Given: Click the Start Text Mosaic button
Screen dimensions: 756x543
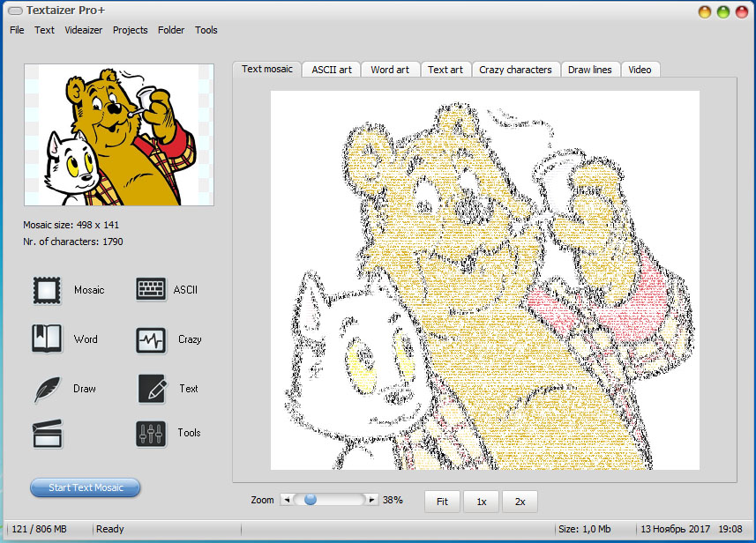Looking at the screenshot, I should click(86, 487).
